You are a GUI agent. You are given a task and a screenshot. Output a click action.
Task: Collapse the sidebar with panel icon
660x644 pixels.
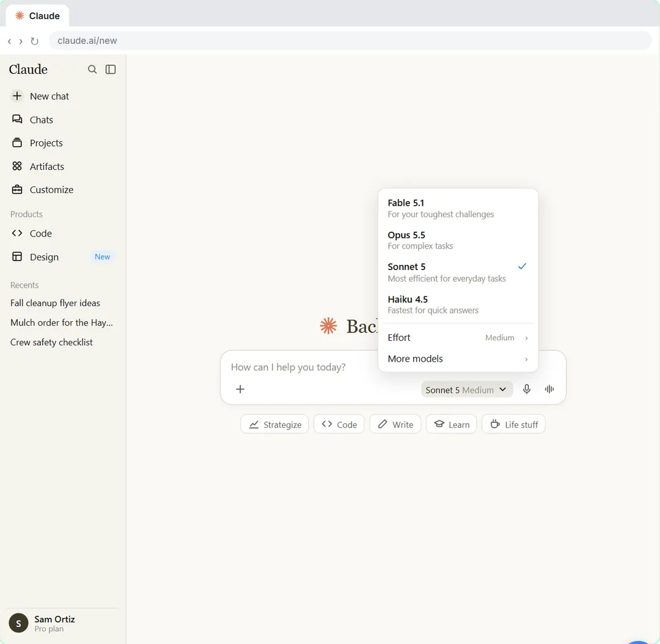click(110, 70)
